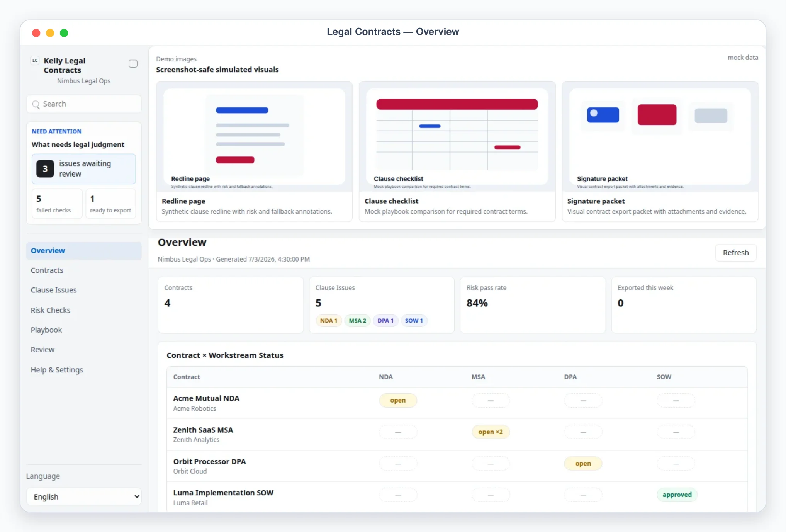
Task: Click the green macOS window button
Action: pyautogui.click(x=64, y=33)
